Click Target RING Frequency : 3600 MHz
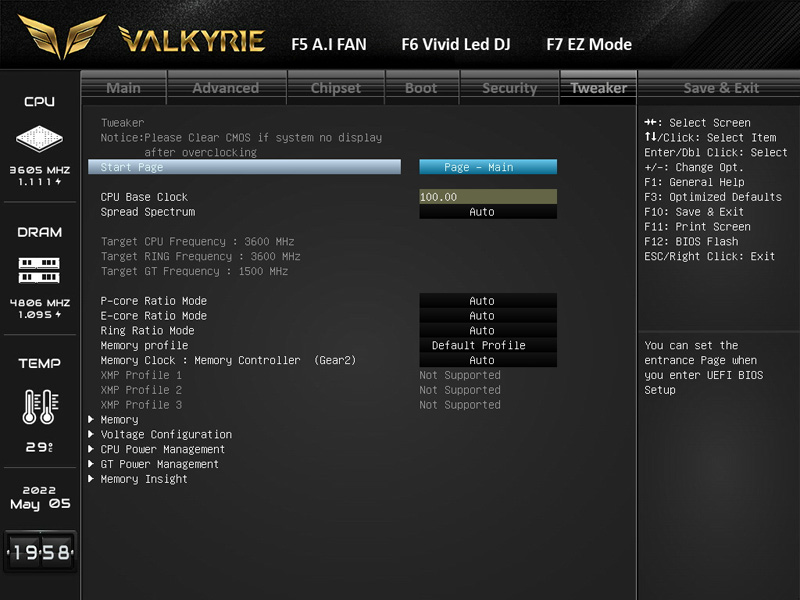800x600 pixels. [201, 256]
